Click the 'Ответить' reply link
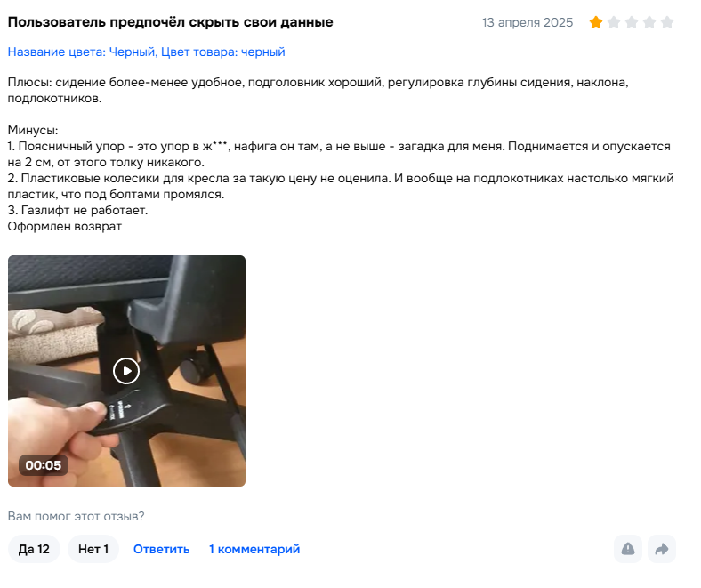Viewport: 701px width, 588px height. pyautogui.click(x=161, y=549)
